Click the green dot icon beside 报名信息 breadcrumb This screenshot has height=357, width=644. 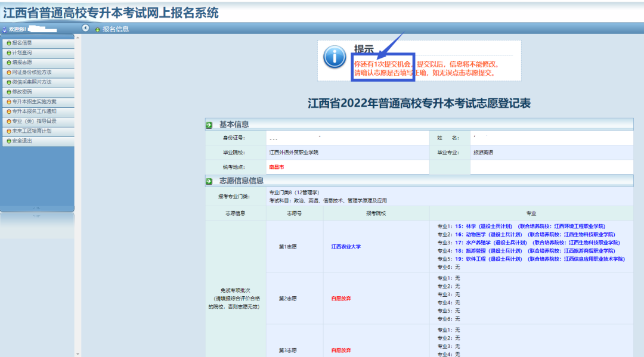click(x=98, y=28)
